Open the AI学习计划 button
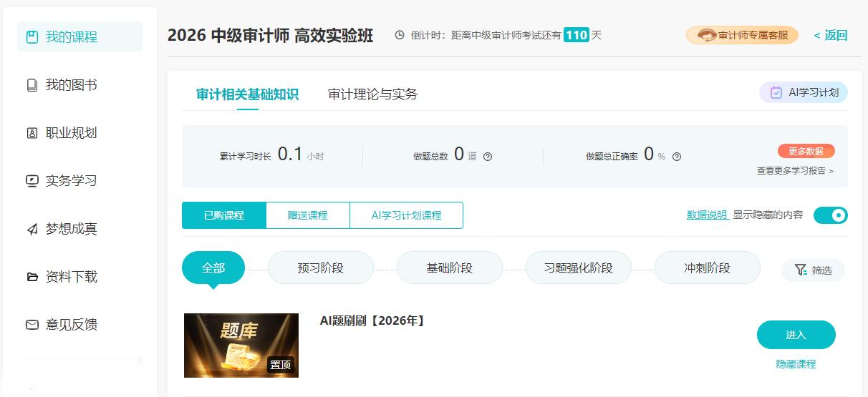Screen dimensions: 868x397 point(804,92)
